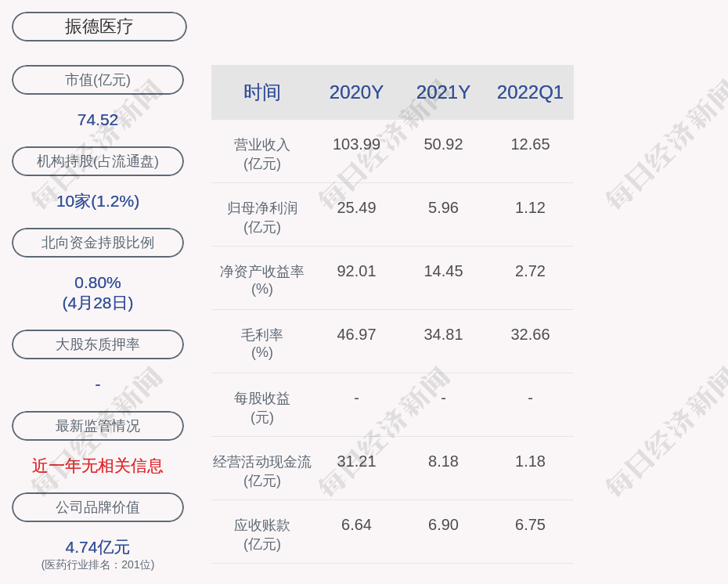Click the receivables value 6.75
728x584 pixels.
tap(530, 525)
